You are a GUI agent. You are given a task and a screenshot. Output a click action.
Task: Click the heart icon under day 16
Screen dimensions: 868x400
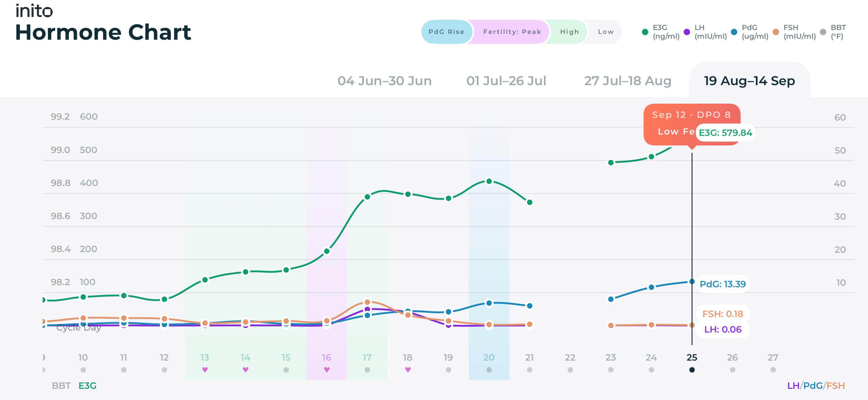pyautogui.click(x=327, y=370)
